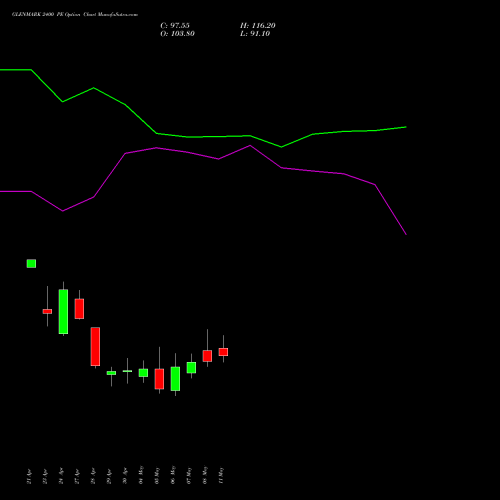The image size is (500, 500).
Task: Click the 08 May date label
Action: coord(205,475)
